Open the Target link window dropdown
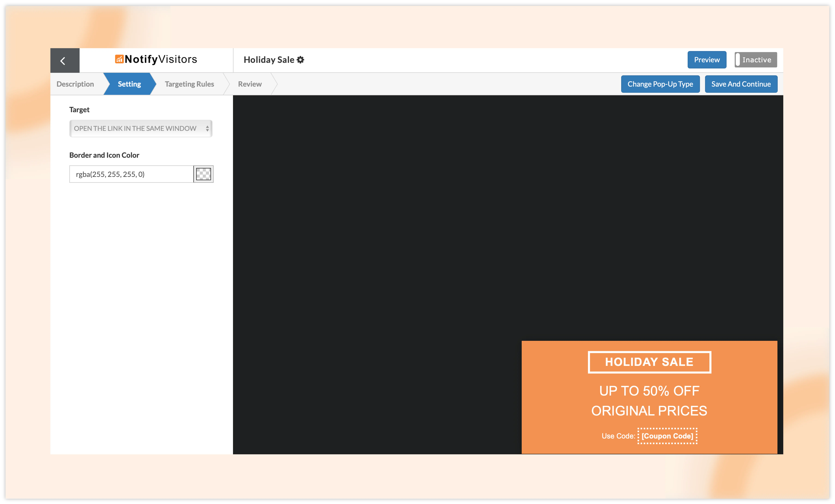The height and width of the screenshot is (504, 835). click(x=136, y=128)
